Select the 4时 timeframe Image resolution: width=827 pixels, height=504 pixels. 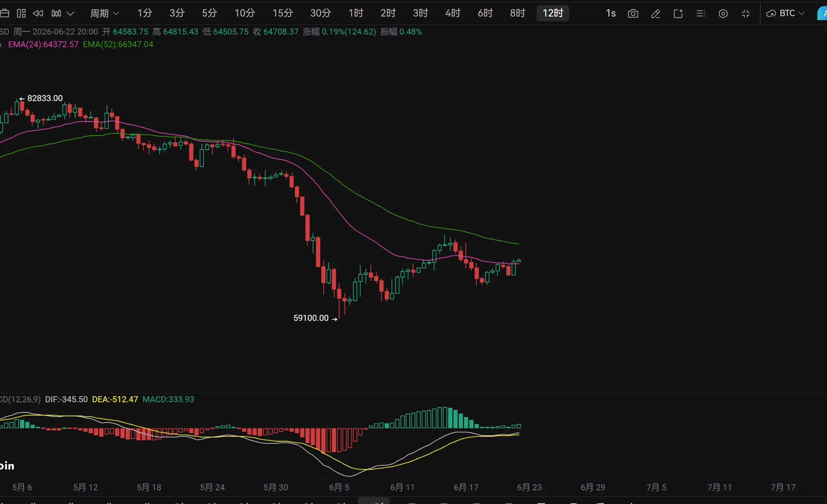coord(453,13)
